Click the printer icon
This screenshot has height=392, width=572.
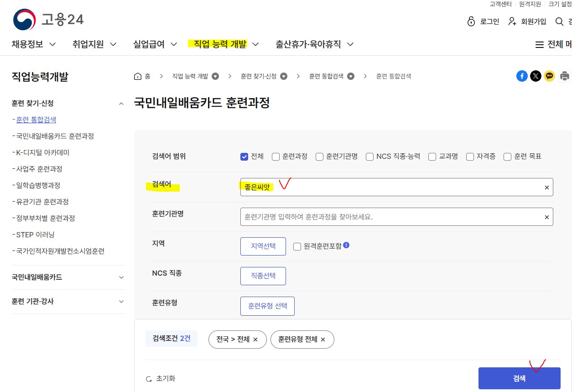[565, 76]
